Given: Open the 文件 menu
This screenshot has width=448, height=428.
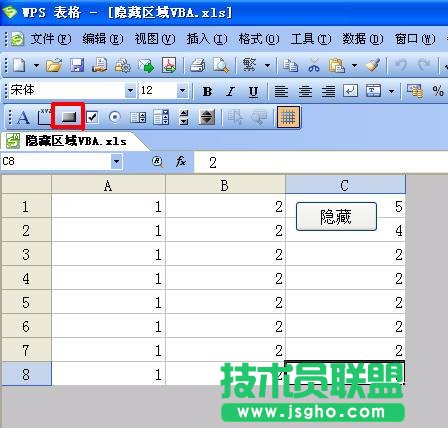Looking at the screenshot, I should tap(51, 39).
